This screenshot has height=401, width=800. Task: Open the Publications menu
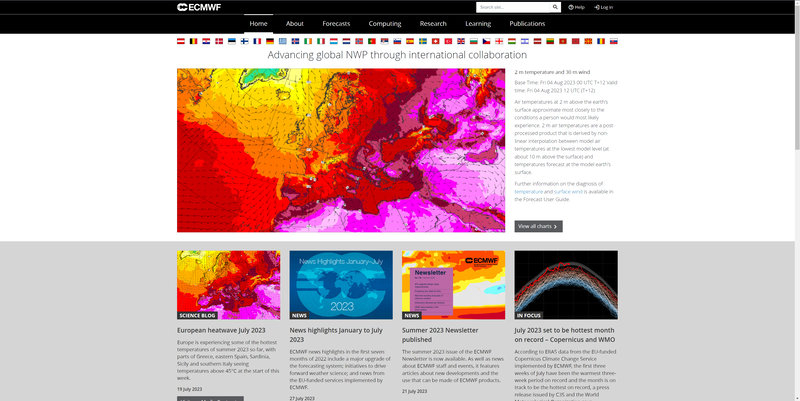[527, 23]
